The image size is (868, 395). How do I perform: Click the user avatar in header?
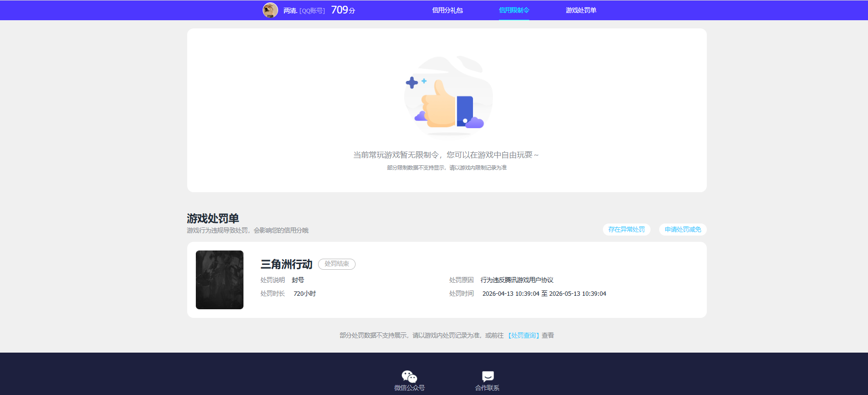(270, 10)
